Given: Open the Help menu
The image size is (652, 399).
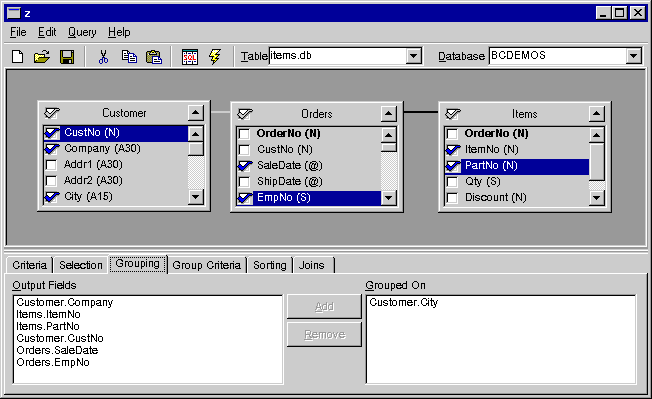Looking at the screenshot, I should [119, 32].
